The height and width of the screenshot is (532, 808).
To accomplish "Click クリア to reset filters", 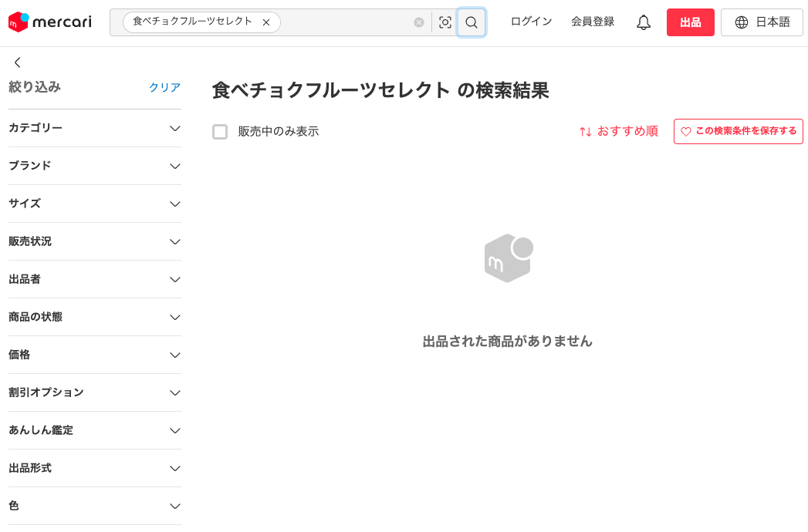I will click(164, 88).
